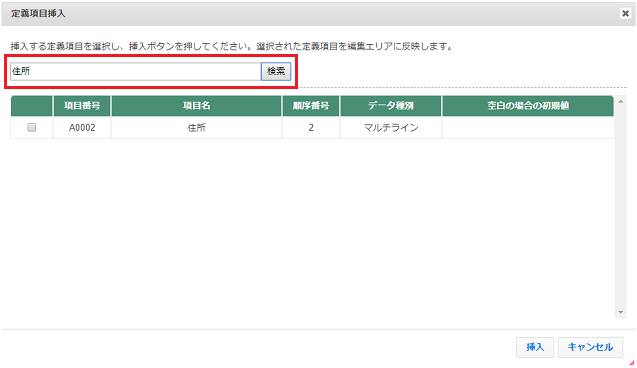Select the 住所 item name cell
This screenshot has height=368, width=637.
[196, 128]
